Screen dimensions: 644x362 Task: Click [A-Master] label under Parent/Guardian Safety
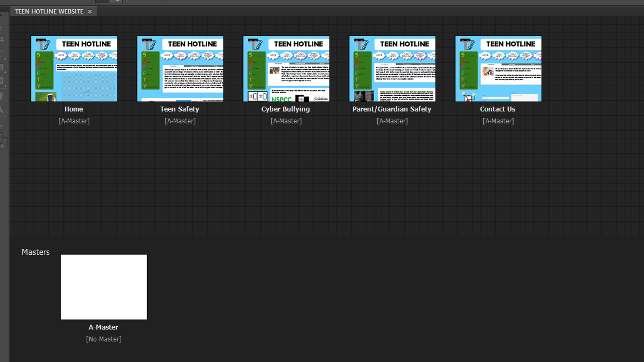pyautogui.click(x=392, y=121)
